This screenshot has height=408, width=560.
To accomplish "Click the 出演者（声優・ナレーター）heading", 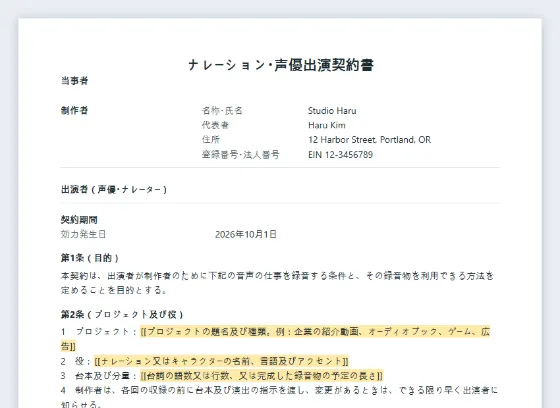I will [114, 189].
